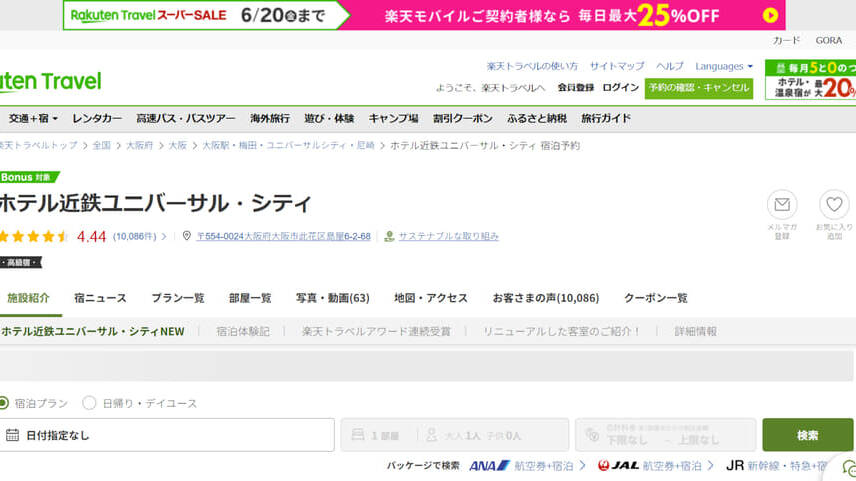Viewport: 856px width, 481px height.
Task: Click the Bonus 対象 badge
Action: [28, 177]
